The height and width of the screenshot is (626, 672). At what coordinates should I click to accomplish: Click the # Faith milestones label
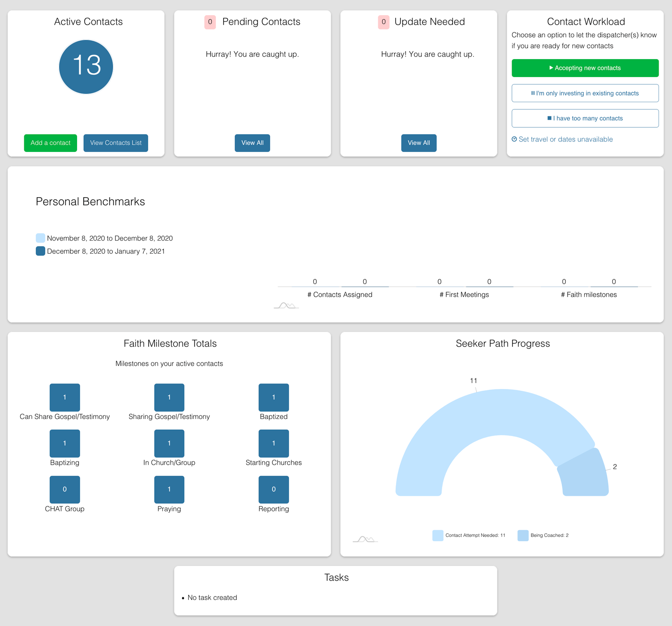tap(589, 294)
